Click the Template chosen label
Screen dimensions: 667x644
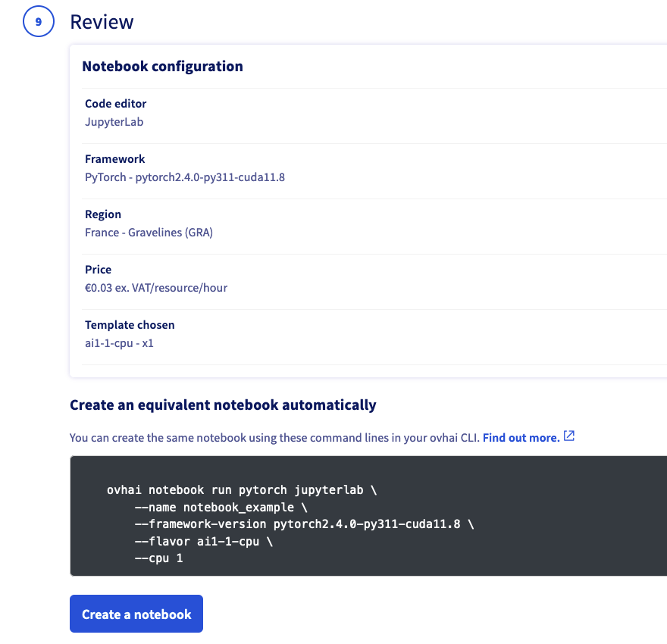coord(130,325)
